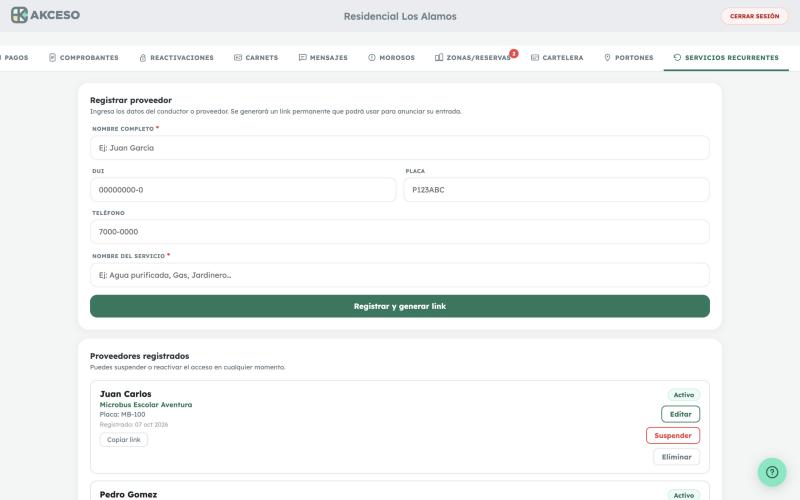Switch to Zonas/Reservas tab
The width and height of the screenshot is (800, 500).
click(x=473, y=58)
